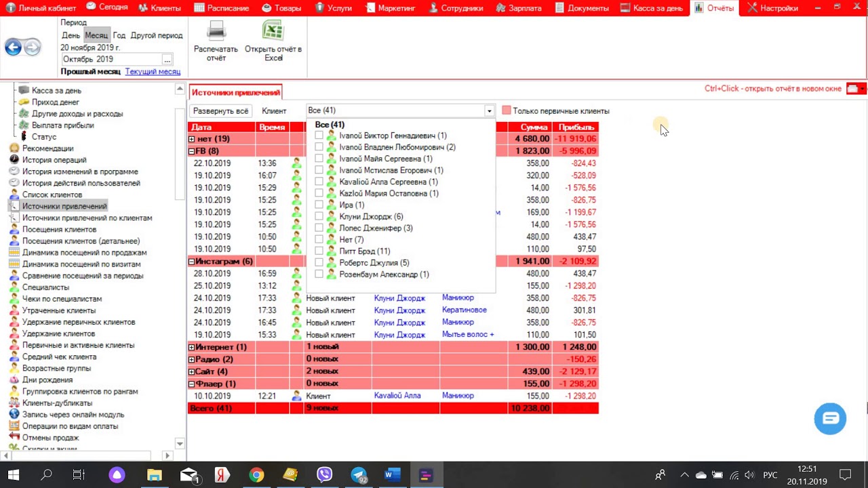Screen dimensions: 868x488
Task: Click the Текущий месяц link
Action: [153, 71]
